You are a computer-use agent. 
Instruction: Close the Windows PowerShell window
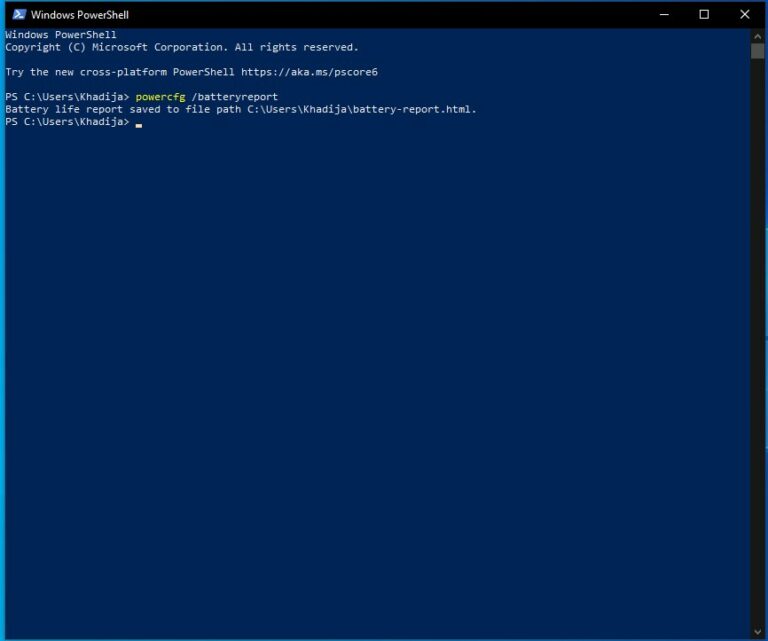pos(744,14)
